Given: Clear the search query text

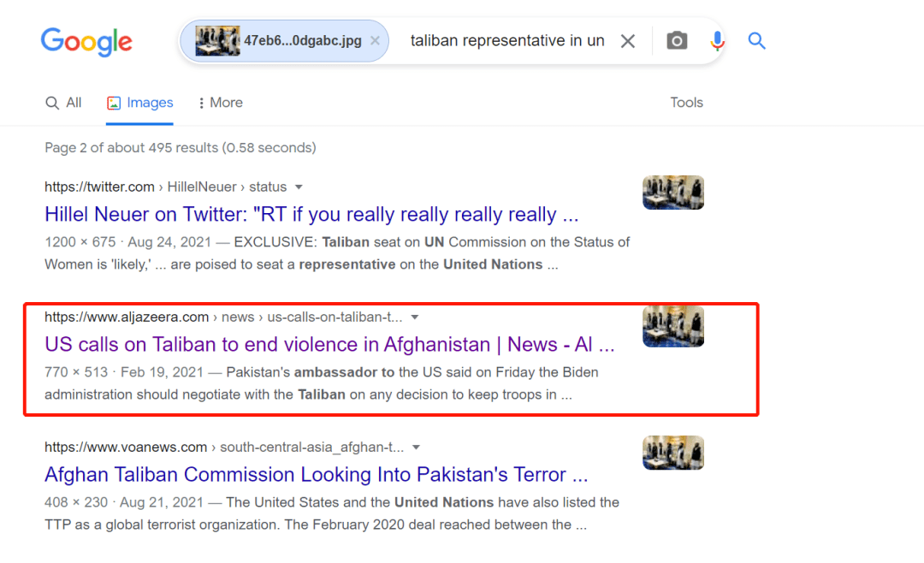Looking at the screenshot, I should 628,41.
